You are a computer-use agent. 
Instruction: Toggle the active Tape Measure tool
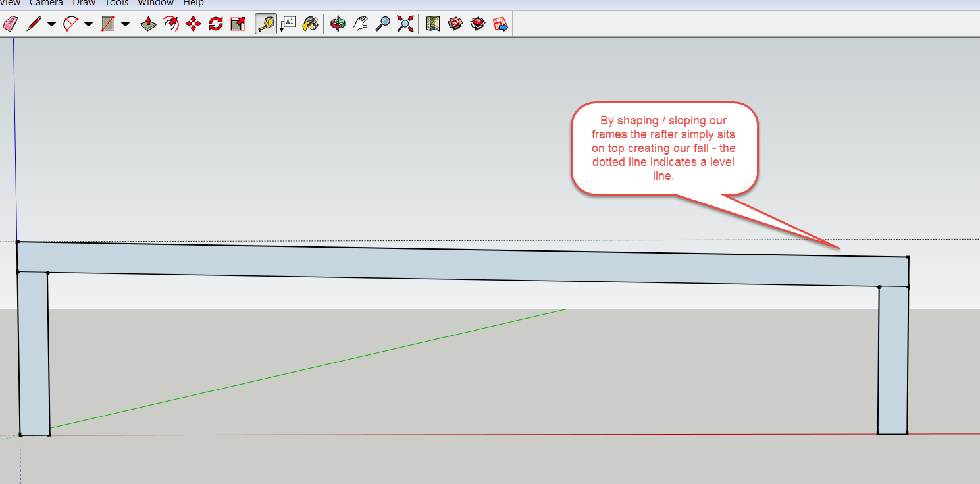coord(266,24)
